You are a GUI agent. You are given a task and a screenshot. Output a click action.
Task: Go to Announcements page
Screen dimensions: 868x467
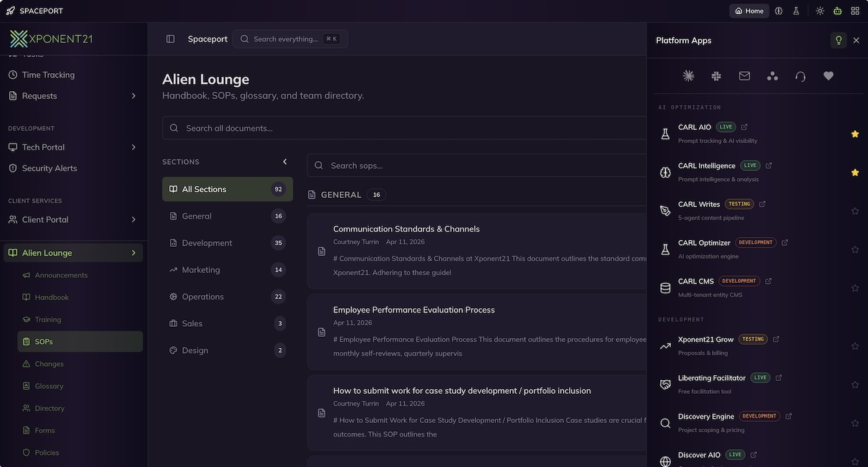81,275
